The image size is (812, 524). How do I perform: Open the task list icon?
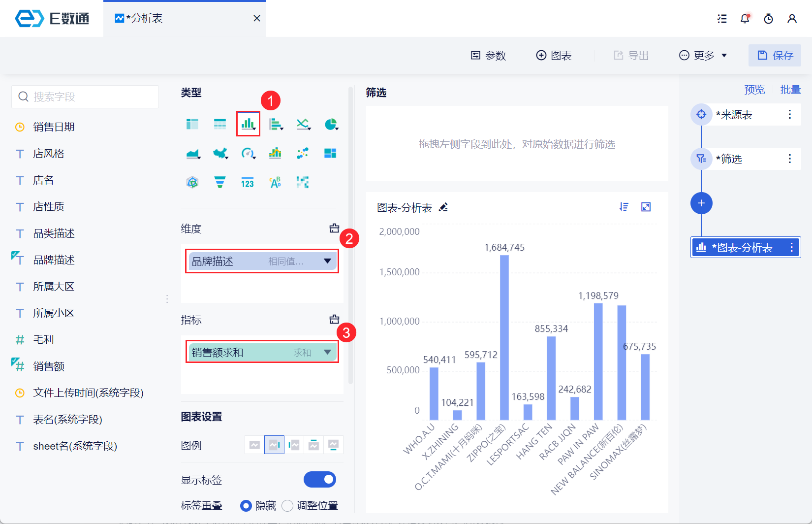[x=722, y=19]
